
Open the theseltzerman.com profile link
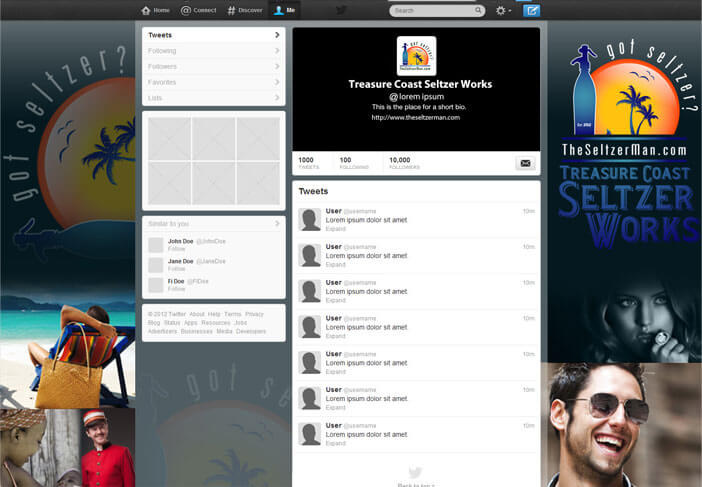click(415, 117)
